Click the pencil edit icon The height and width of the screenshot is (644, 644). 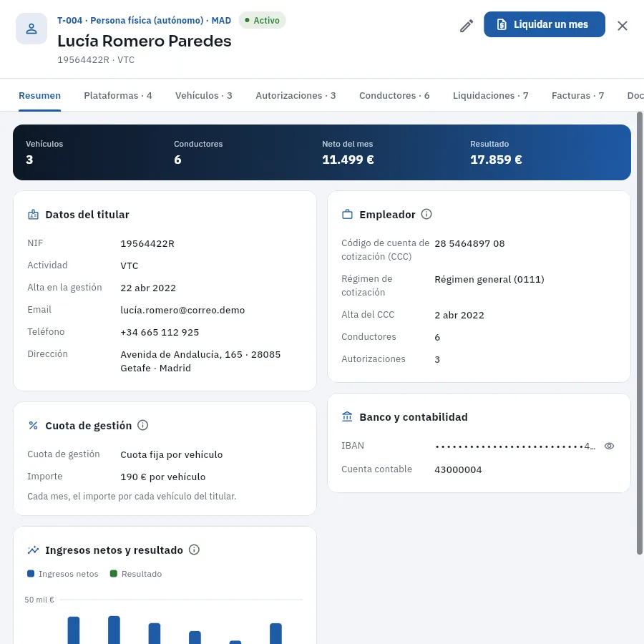pos(466,26)
